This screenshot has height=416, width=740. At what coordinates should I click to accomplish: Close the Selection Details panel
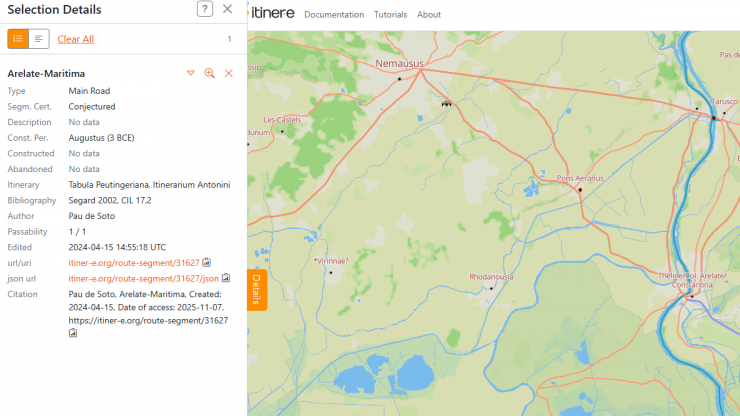[228, 9]
